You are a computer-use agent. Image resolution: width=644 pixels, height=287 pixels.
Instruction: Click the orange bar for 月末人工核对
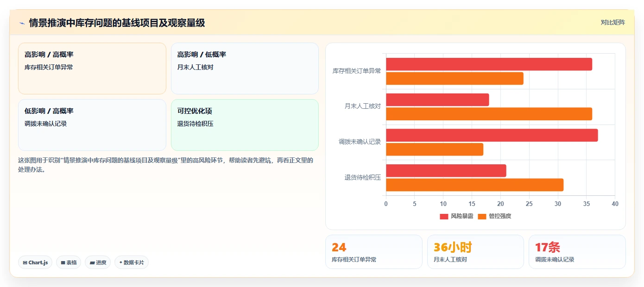click(489, 114)
